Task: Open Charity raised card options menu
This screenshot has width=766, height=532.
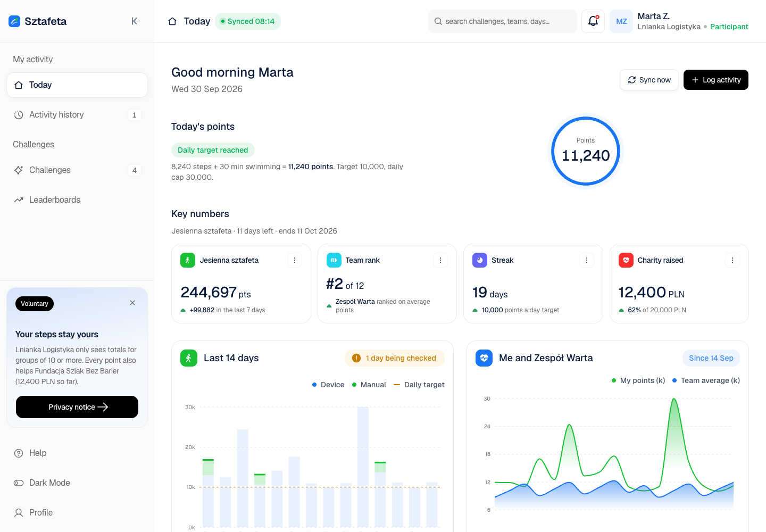Action: click(732, 260)
